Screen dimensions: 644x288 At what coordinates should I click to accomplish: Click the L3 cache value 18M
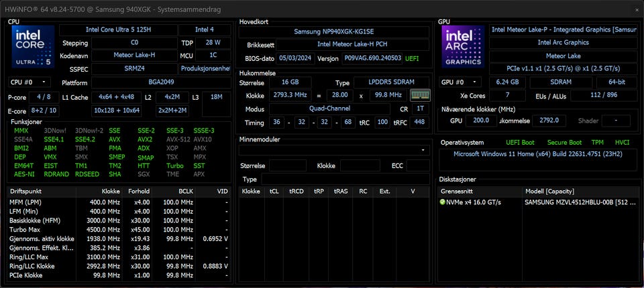coord(217,104)
